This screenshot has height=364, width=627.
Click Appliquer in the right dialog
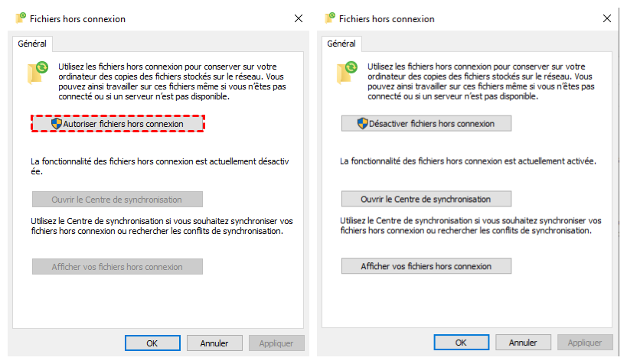click(584, 343)
